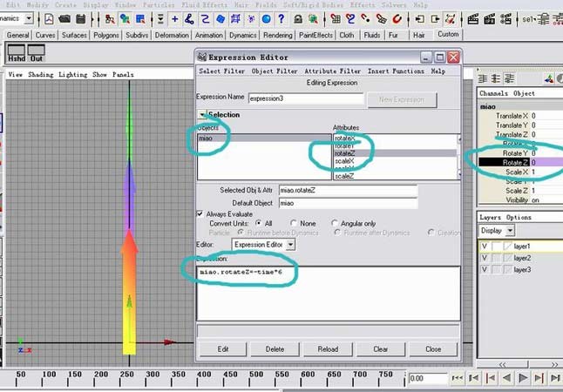The height and width of the screenshot is (392, 563).
Task: Open Attribute Filter menu
Action: pos(333,71)
